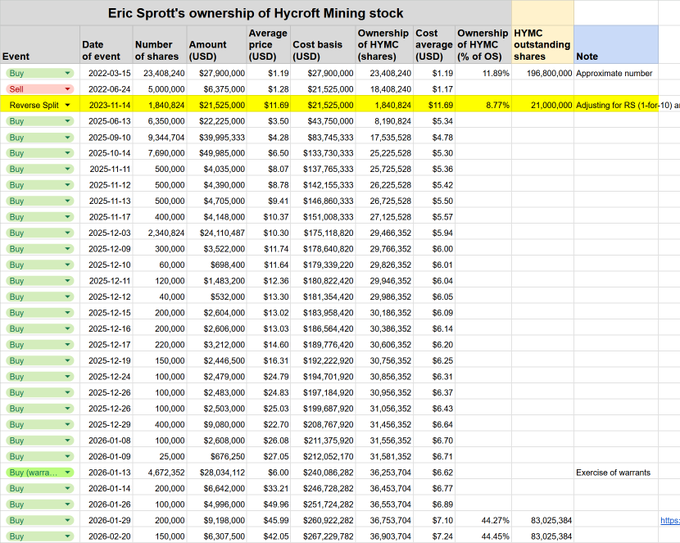Screen dimensions: 680x543
Task: Open the Reverse Split event dropdown
Action: [x=40, y=105]
